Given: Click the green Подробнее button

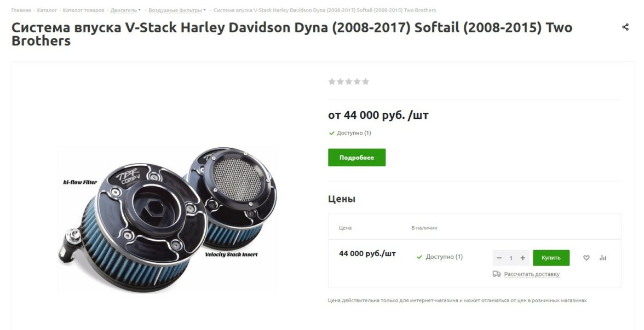Looking at the screenshot, I should tap(357, 158).
